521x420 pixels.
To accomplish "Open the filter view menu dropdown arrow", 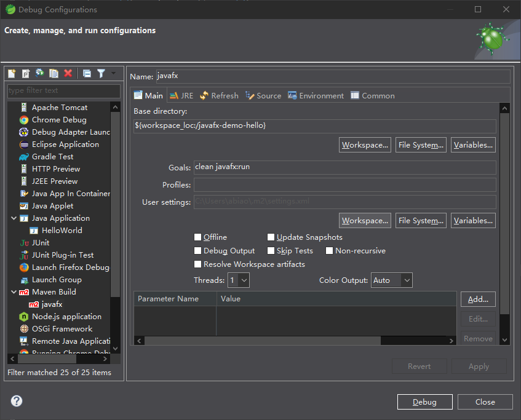I will coord(113,73).
